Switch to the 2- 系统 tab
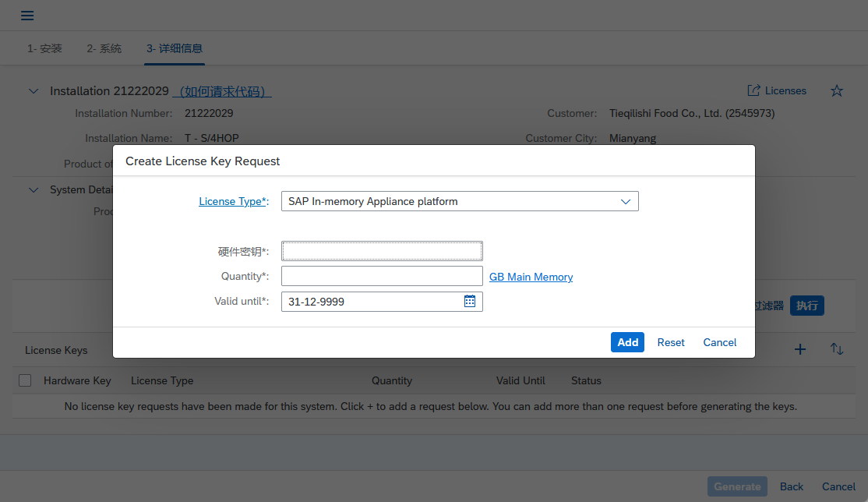868x502 pixels. [104, 48]
